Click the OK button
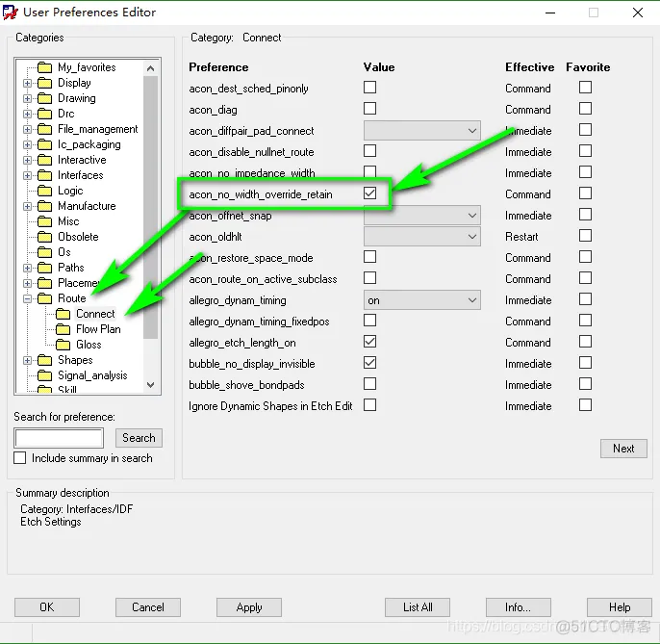Viewport: 660px width, 644px height. point(47,607)
